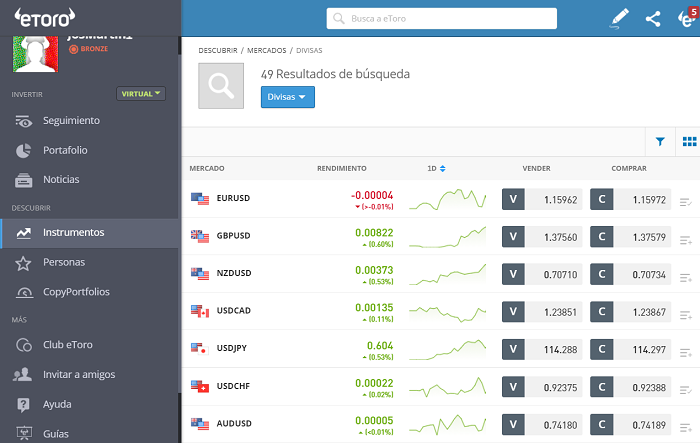Viewport: 700px width, 443px height.
Task: Open the VIRTUAL account dropdown
Action: coord(141,94)
